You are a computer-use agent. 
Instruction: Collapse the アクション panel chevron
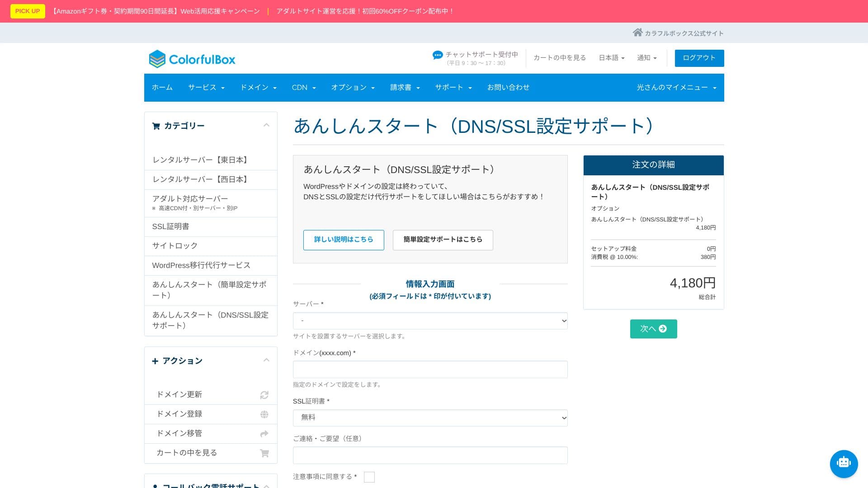[x=266, y=360]
